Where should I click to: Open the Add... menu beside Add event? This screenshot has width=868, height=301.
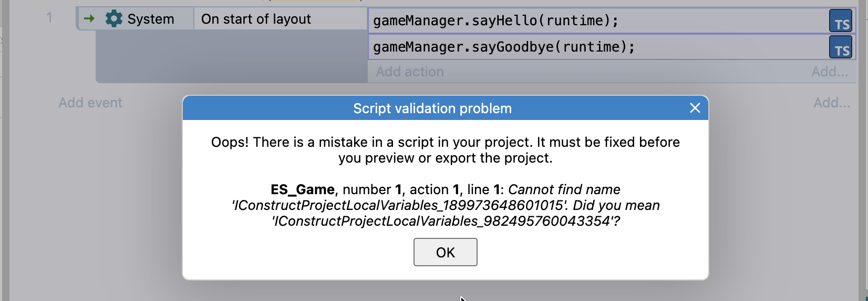tap(832, 103)
